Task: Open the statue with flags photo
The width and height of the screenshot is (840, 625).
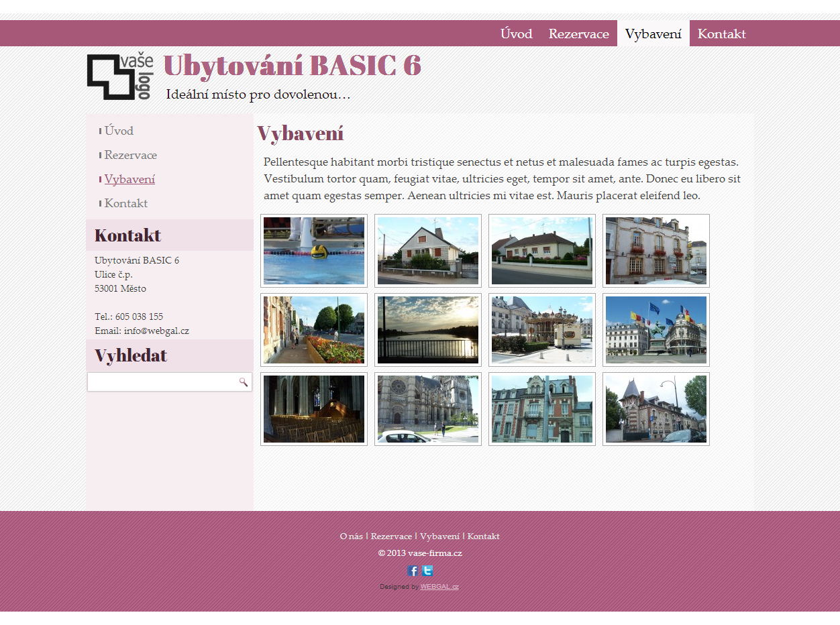Action: pos(656,330)
